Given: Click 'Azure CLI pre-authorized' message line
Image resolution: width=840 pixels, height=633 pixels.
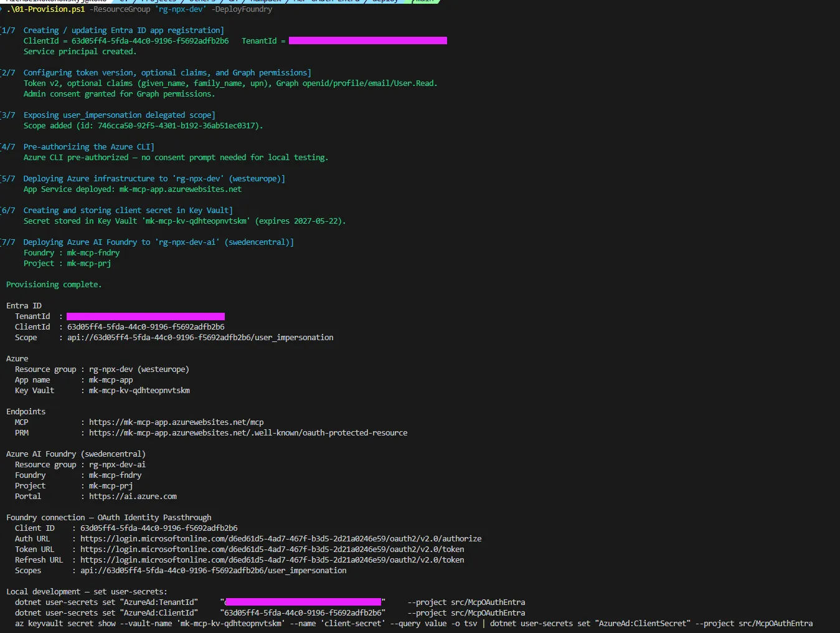Looking at the screenshot, I should [176, 158].
